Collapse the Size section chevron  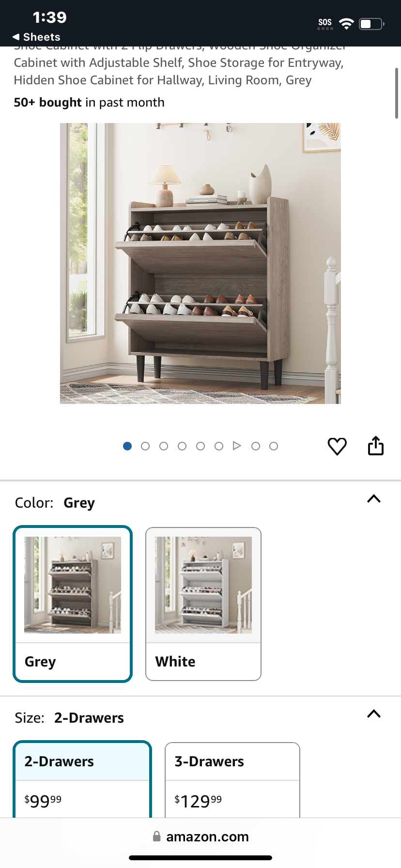click(x=374, y=714)
